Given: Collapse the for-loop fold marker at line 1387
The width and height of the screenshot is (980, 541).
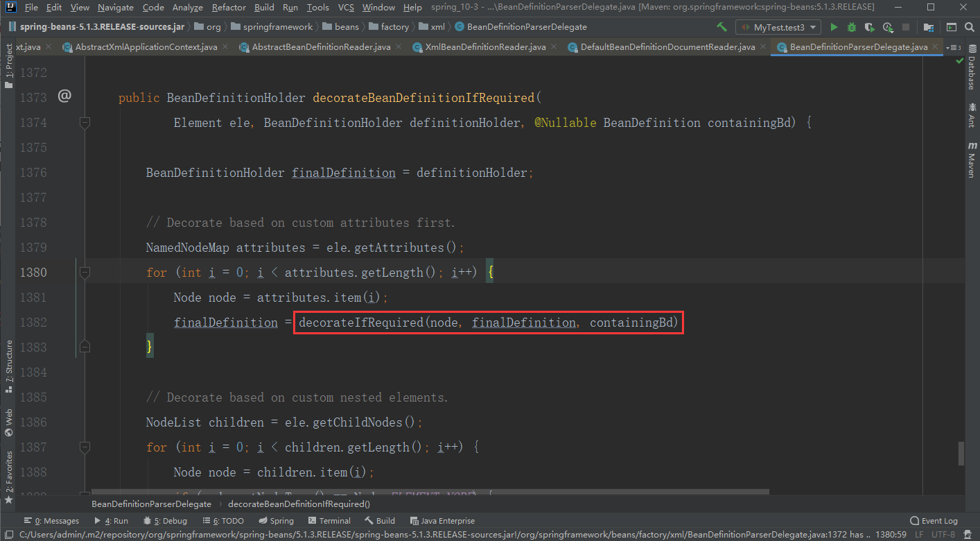Looking at the screenshot, I should (85, 447).
